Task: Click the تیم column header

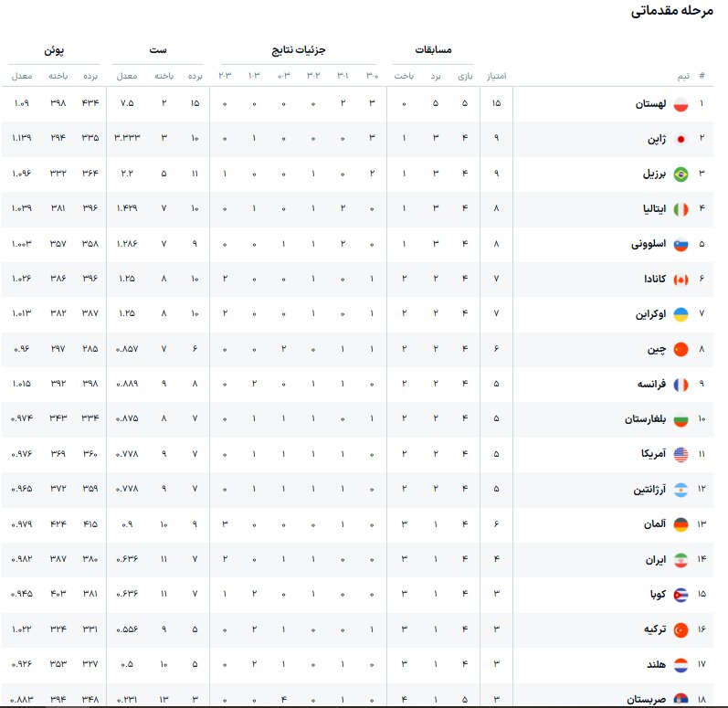Action: pos(683,75)
